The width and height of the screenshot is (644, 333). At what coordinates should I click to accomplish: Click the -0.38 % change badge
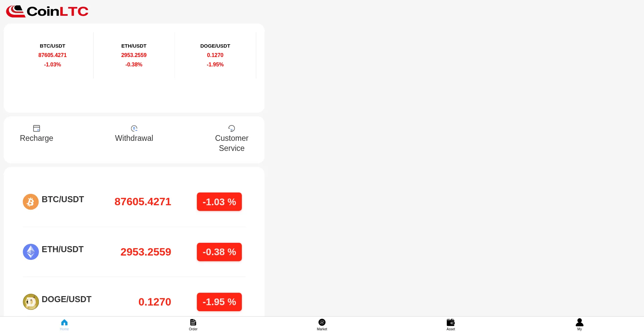(219, 252)
